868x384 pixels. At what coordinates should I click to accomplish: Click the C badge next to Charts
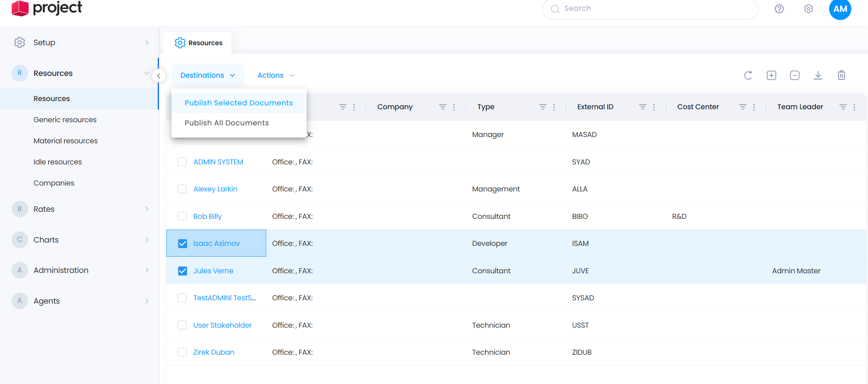click(20, 240)
